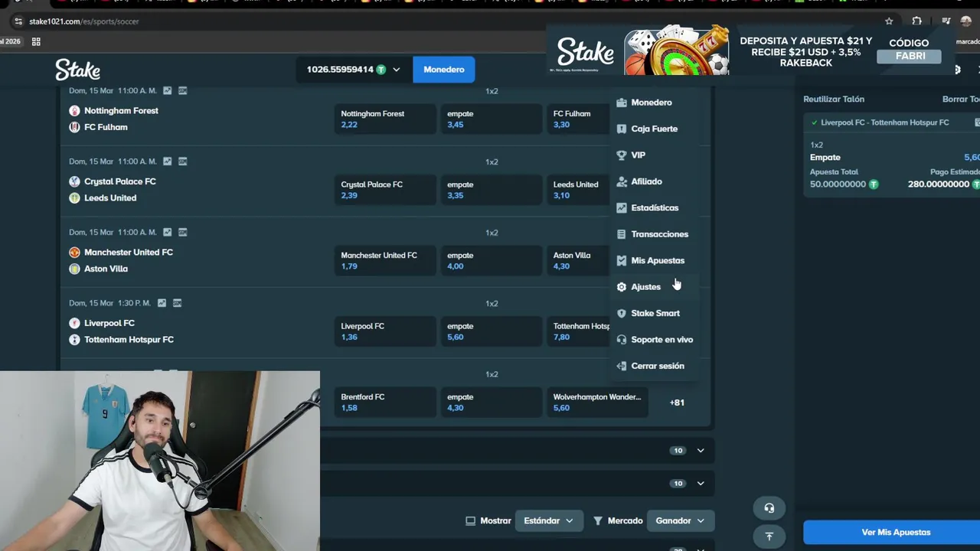Select empate 3,35 for Crystal Palace match
Viewport: 980px width, 551px height.
tap(490, 190)
